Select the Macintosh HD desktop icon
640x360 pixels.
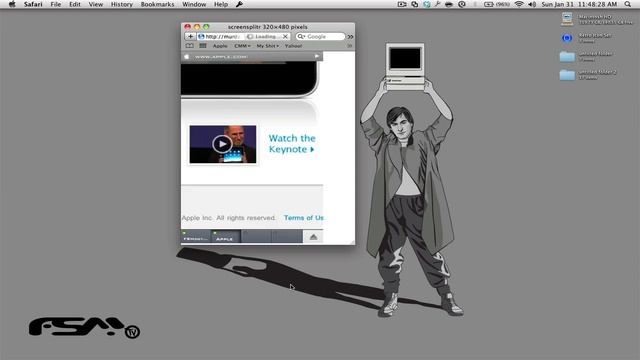pos(567,19)
